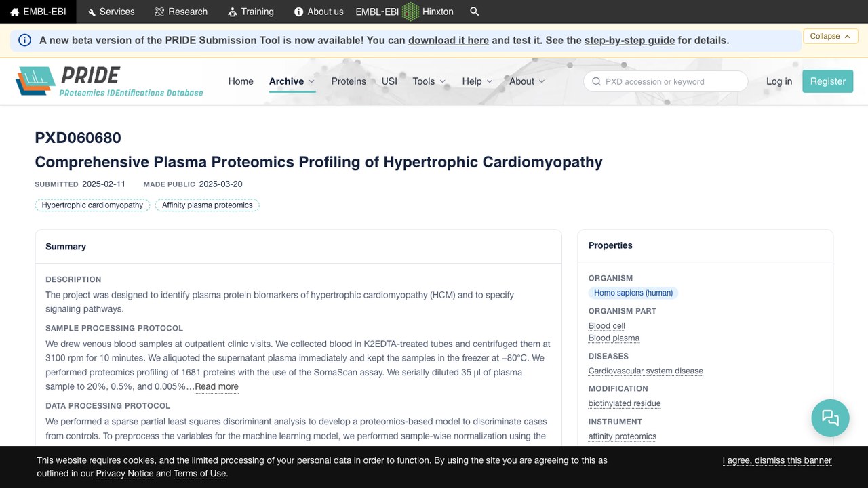Expand the Archive dropdown menu
Image resolution: width=868 pixels, height=488 pixels.
pyautogui.click(x=292, y=81)
